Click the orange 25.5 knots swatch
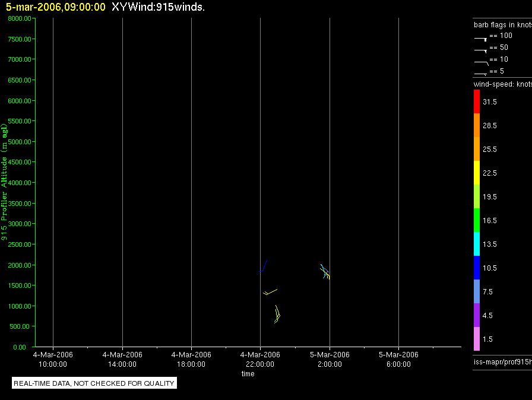532x400 pixels. click(x=477, y=149)
